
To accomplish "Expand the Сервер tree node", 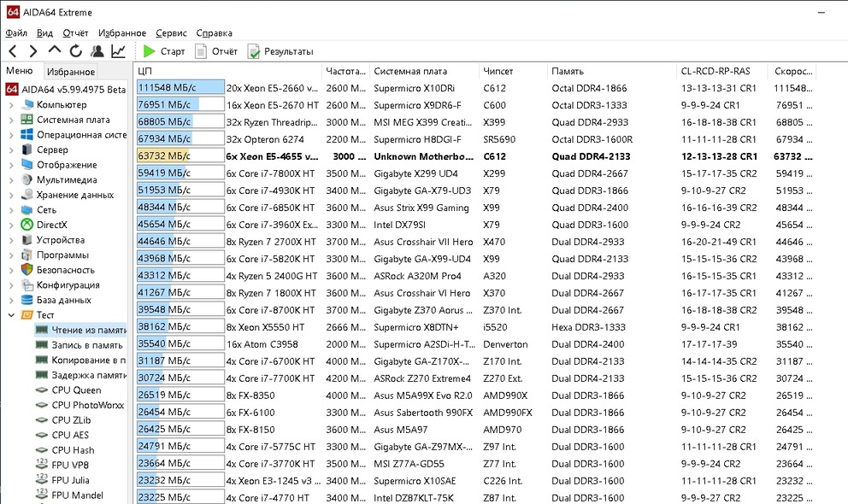I will coord(11,149).
